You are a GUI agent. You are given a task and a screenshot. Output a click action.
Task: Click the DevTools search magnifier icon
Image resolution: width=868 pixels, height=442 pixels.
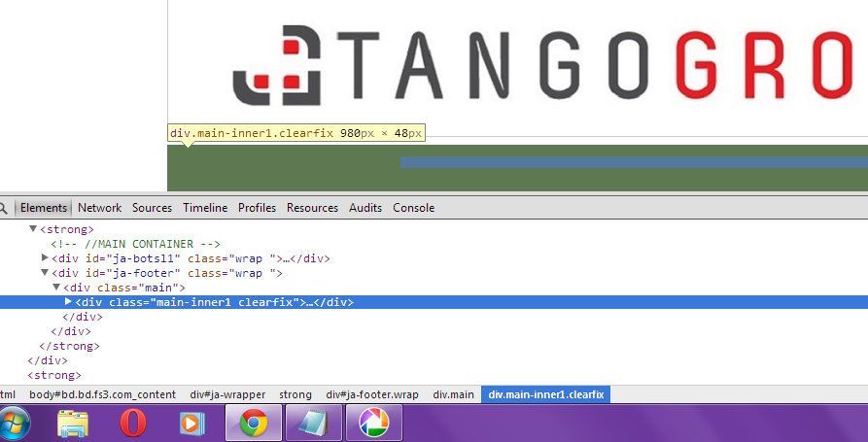tap(3, 208)
